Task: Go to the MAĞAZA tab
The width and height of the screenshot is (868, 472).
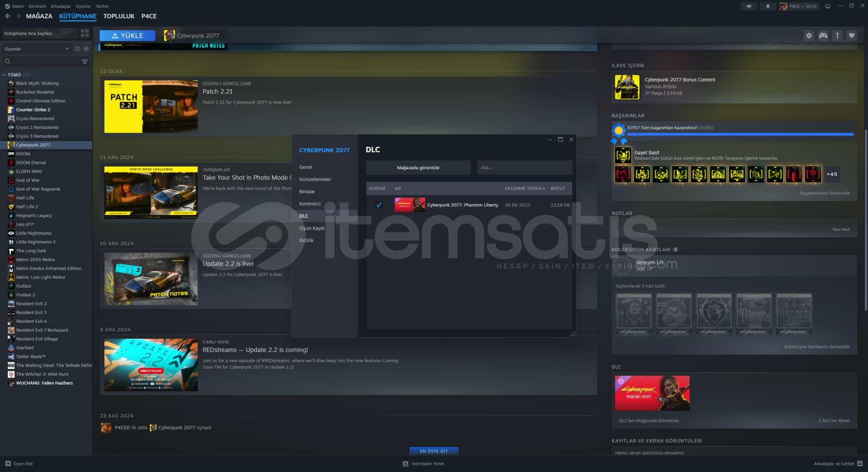Action: [x=39, y=16]
